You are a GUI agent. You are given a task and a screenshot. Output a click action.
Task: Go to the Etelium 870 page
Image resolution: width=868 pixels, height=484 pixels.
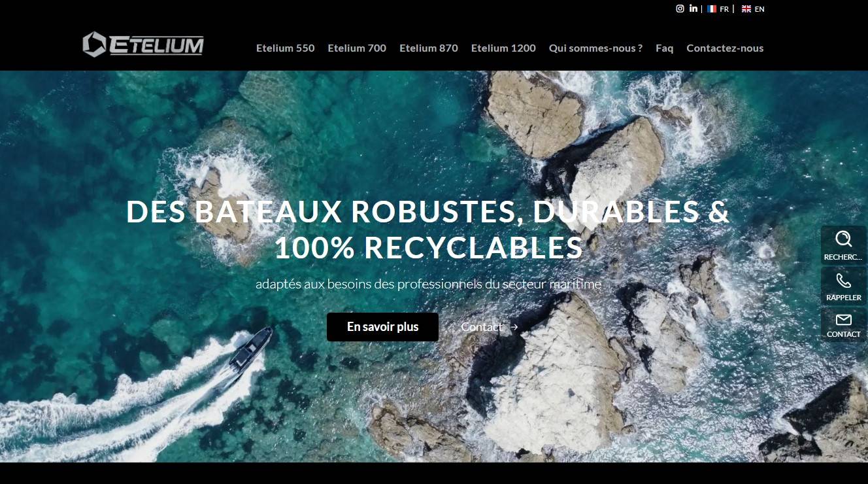pyautogui.click(x=429, y=48)
